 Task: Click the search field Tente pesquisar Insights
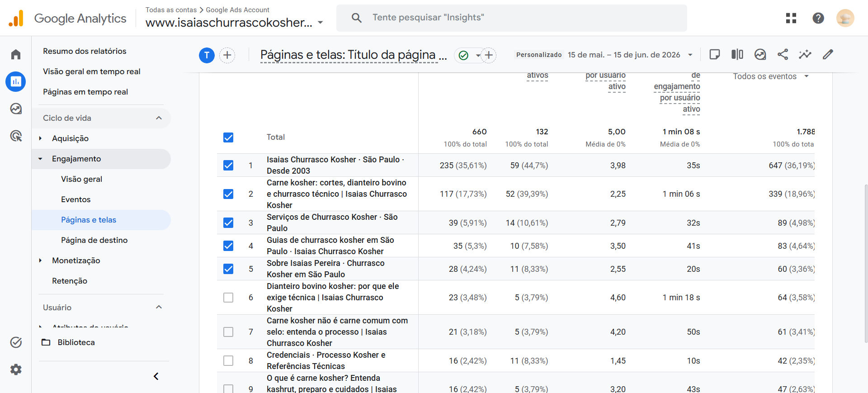point(511,18)
